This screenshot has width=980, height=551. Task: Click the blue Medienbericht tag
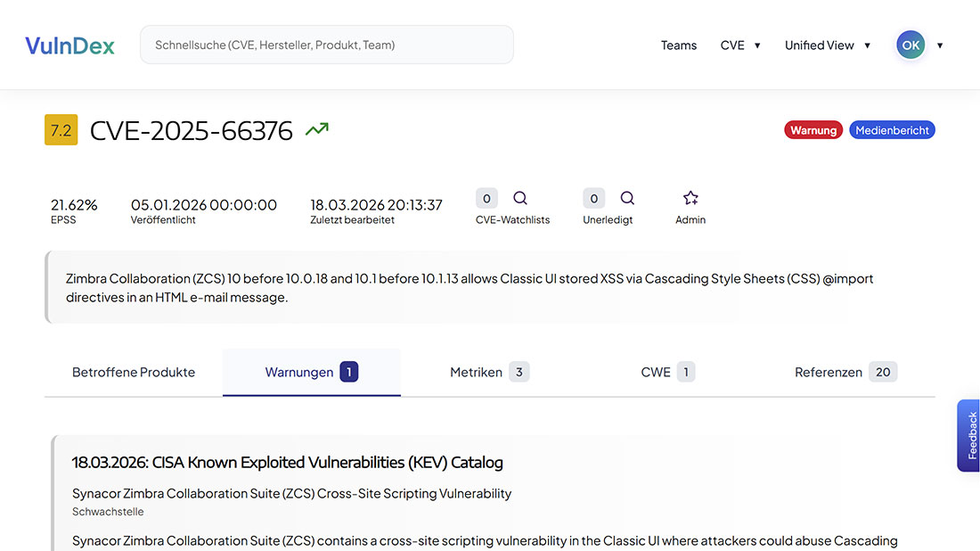892,130
